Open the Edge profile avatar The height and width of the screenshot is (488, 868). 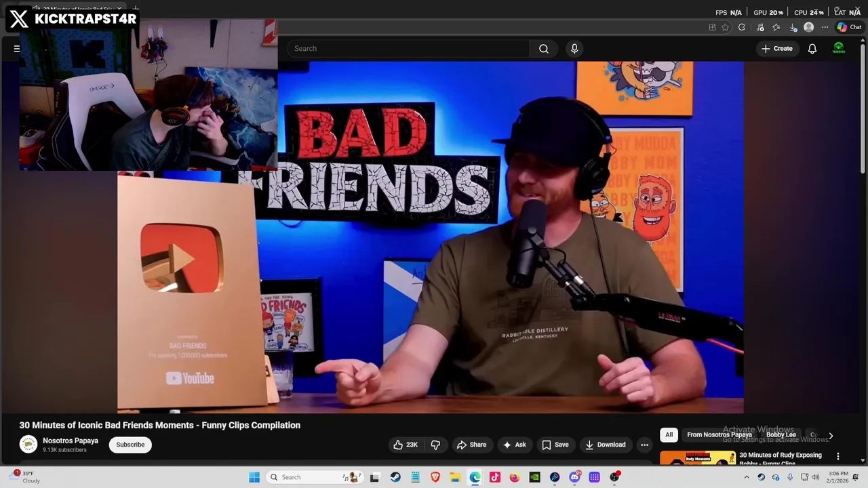tap(808, 27)
